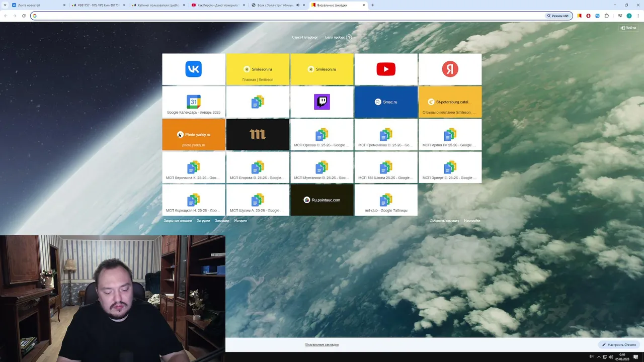
Task: Open МСП Верочкина К. 25-26 document tile
Action: pos(194,167)
